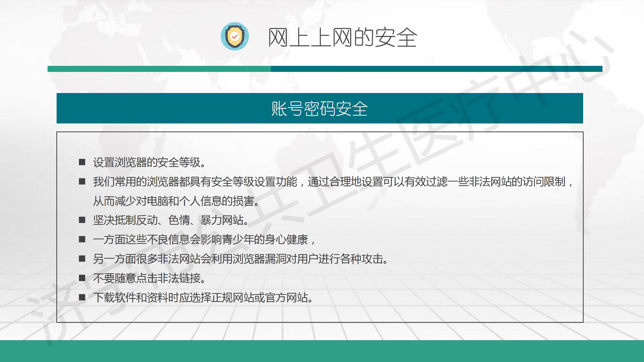The image size is (644, 362).
Task: Click the light green divider bar segment
Action: (159, 69)
